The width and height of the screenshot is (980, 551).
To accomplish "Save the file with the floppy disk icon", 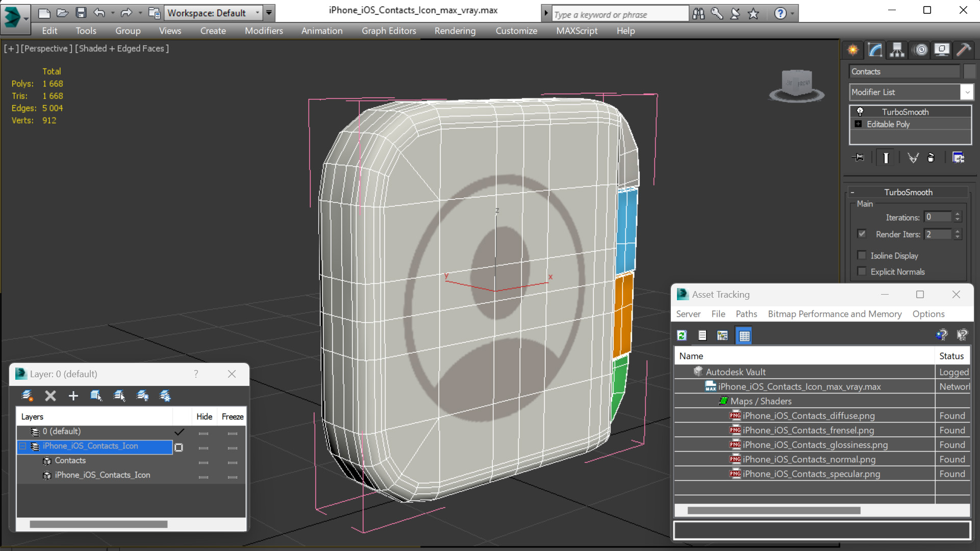I will pyautogui.click(x=81, y=13).
